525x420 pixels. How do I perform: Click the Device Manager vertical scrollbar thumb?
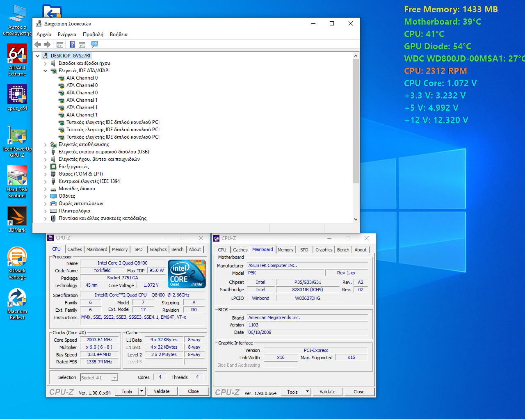pos(356,121)
